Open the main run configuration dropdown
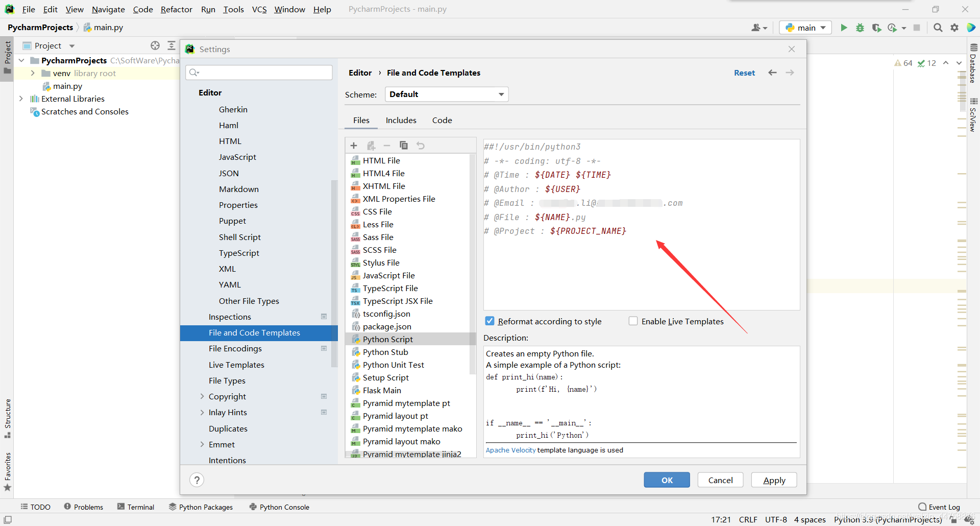Screen dimensions: 980x526 (805, 28)
